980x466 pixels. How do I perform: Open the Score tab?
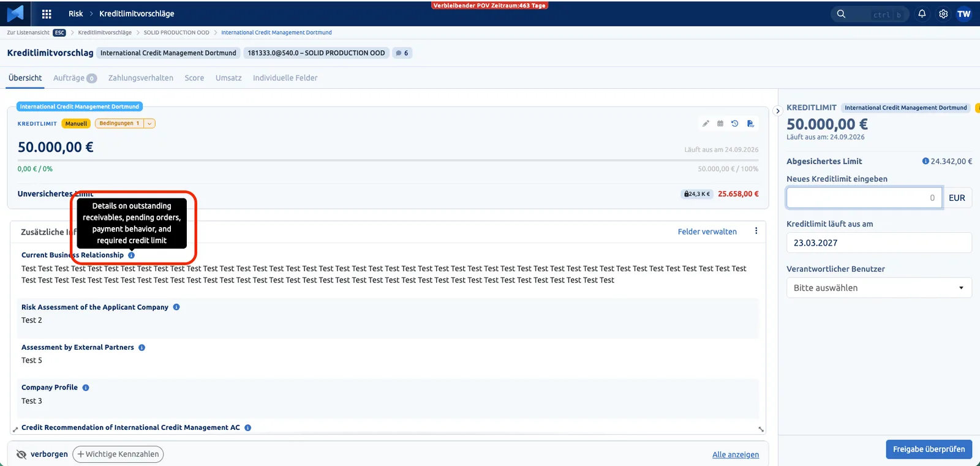pyautogui.click(x=194, y=78)
